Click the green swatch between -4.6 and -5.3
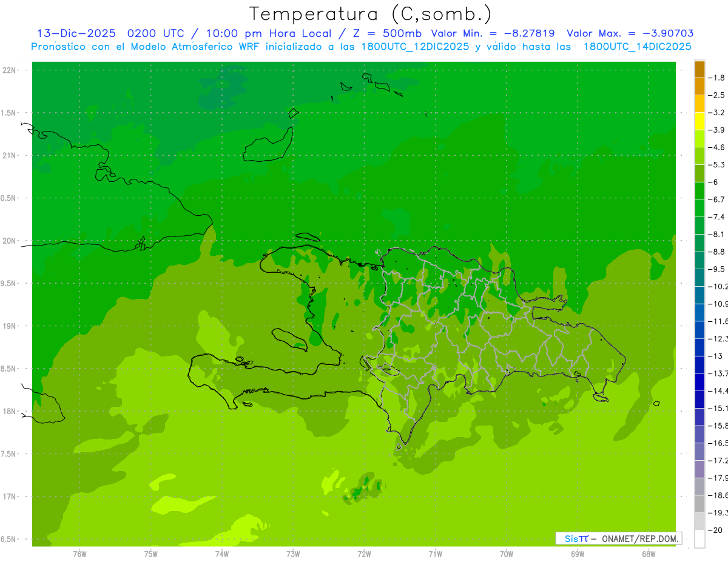The width and height of the screenshot is (728, 562). (700, 156)
